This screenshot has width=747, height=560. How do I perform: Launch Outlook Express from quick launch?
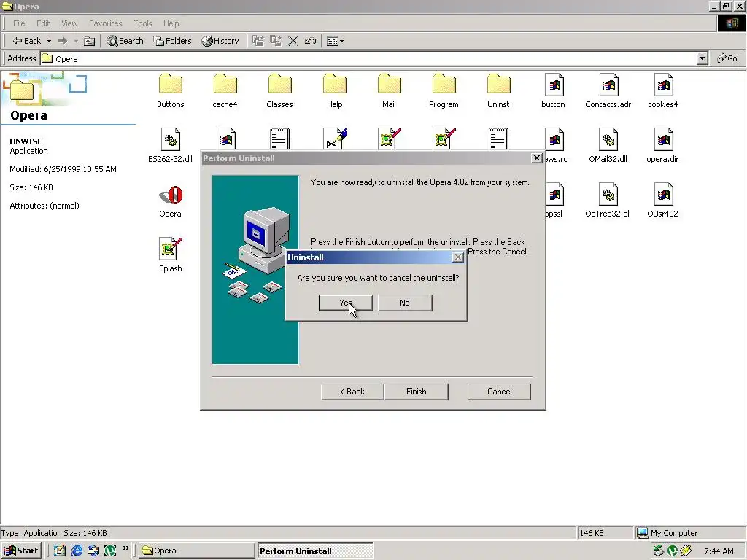93,551
